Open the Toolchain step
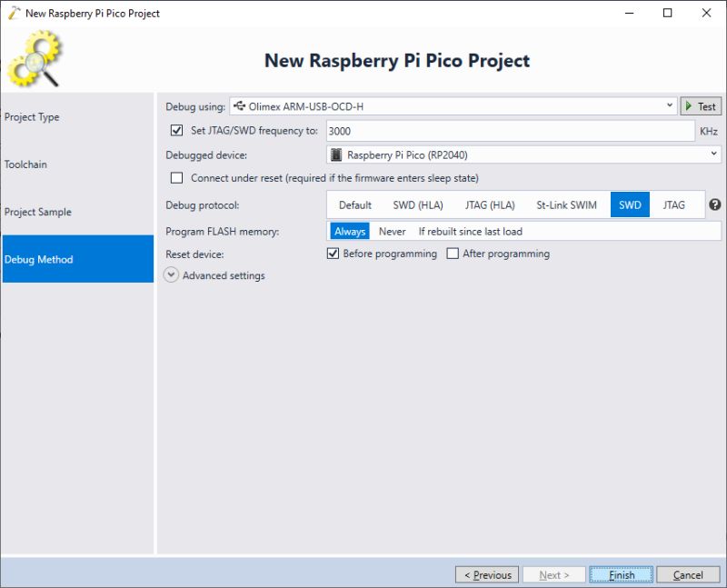 pyautogui.click(x=25, y=164)
